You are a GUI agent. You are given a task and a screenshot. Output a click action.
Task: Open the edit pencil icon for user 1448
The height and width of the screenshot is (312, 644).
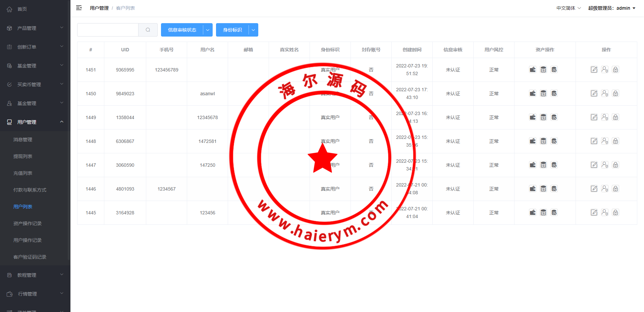point(594,141)
